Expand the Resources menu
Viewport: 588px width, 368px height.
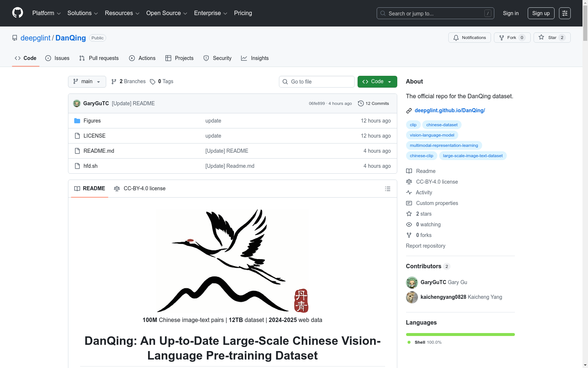click(122, 13)
